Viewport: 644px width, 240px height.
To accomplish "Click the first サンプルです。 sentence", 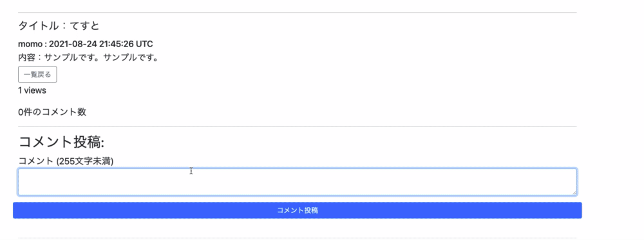I will (72, 57).
